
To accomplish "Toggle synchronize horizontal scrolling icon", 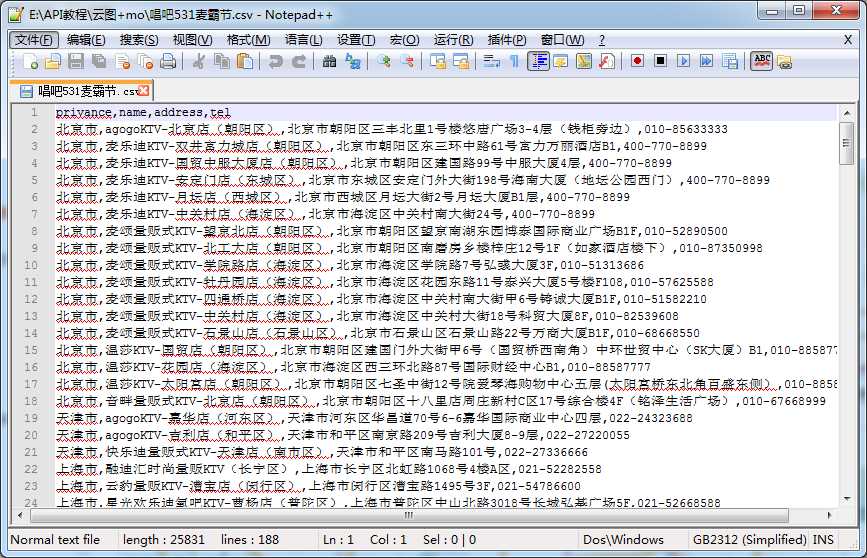I will coord(461,61).
